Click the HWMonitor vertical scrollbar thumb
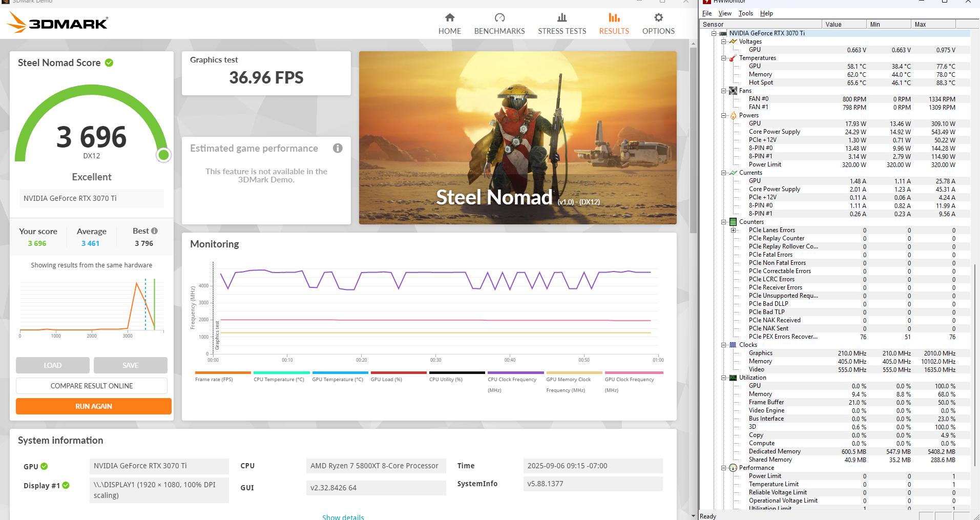Image resolution: width=980 pixels, height=520 pixels. (x=975, y=365)
